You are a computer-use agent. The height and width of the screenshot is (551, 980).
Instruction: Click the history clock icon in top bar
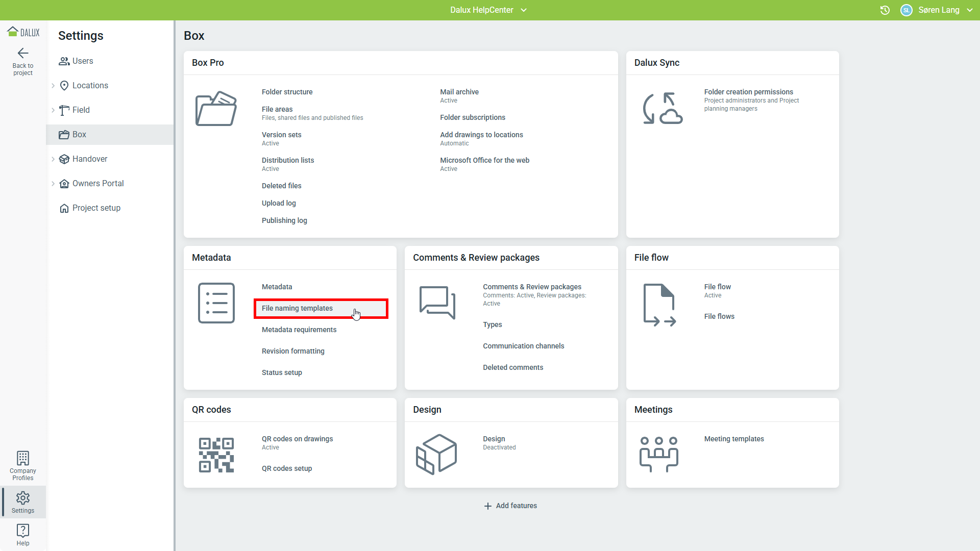885,10
